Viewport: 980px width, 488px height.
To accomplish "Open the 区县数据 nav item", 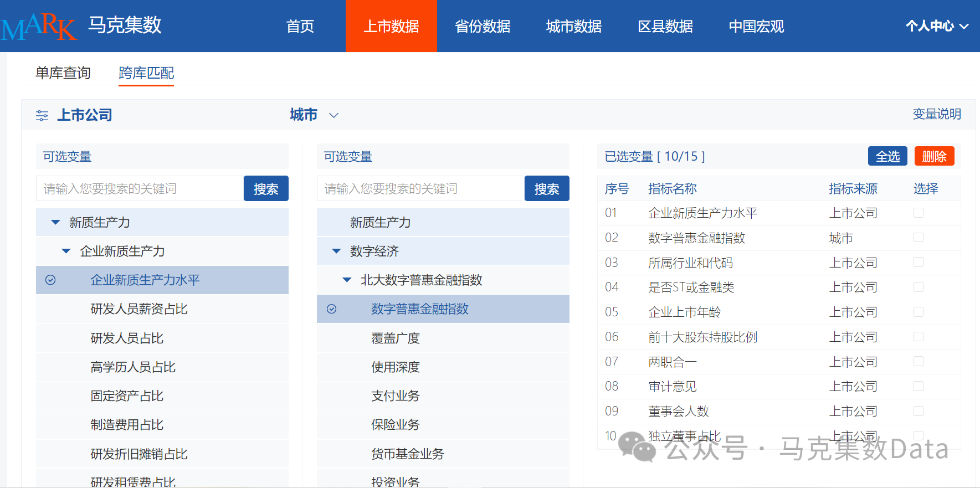I will coord(665,26).
